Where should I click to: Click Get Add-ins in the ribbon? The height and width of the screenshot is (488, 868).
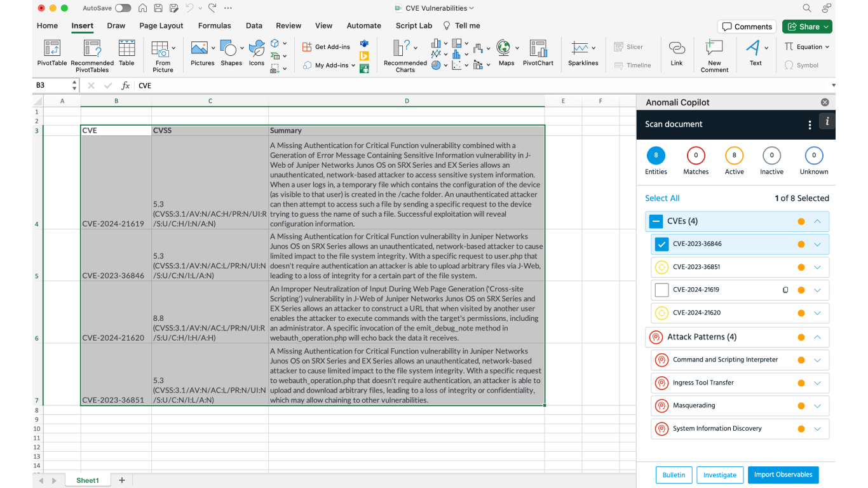coord(326,47)
